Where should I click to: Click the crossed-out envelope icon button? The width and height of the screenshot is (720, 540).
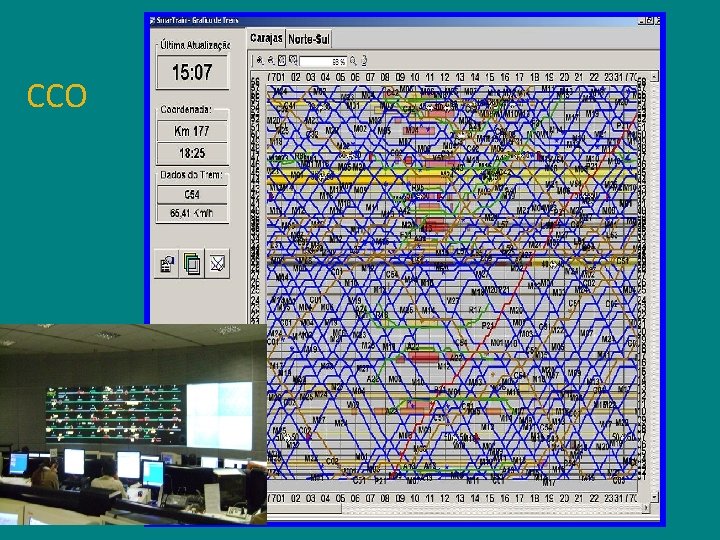tap(217, 264)
